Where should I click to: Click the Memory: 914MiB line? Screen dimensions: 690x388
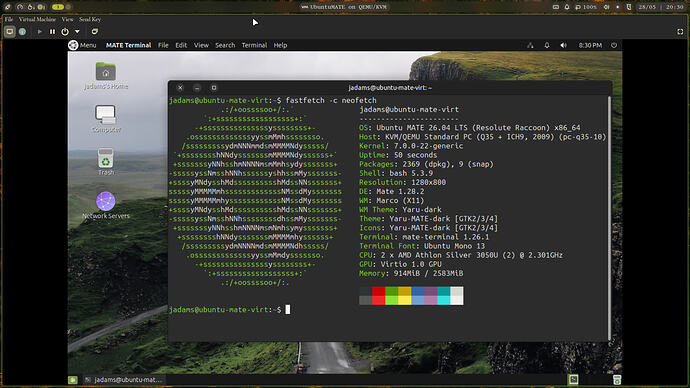(x=411, y=273)
